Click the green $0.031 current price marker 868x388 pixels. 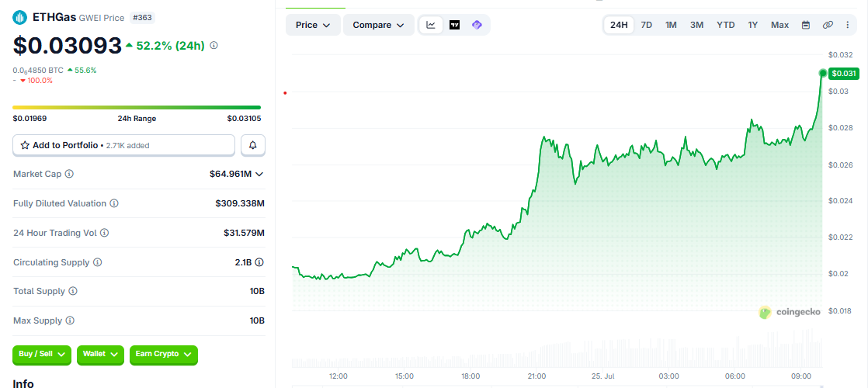coord(842,73)
